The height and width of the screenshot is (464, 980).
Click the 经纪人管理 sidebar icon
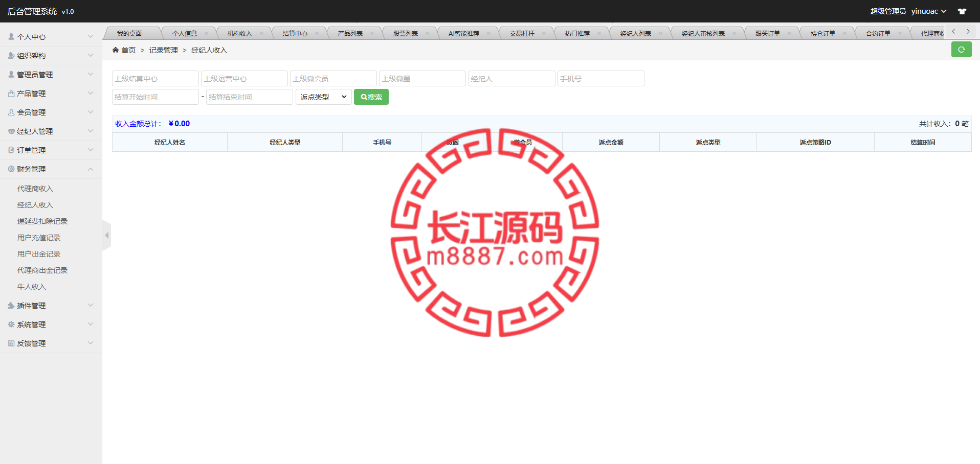(x=11, y=131)
